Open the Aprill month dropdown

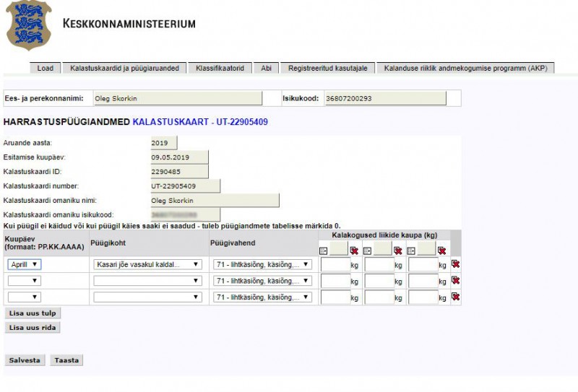coord(25,264)
